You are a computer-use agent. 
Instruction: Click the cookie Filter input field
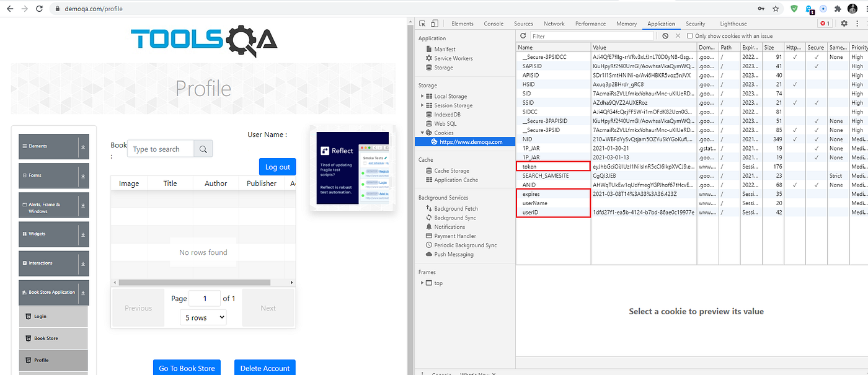coord(583,36)
